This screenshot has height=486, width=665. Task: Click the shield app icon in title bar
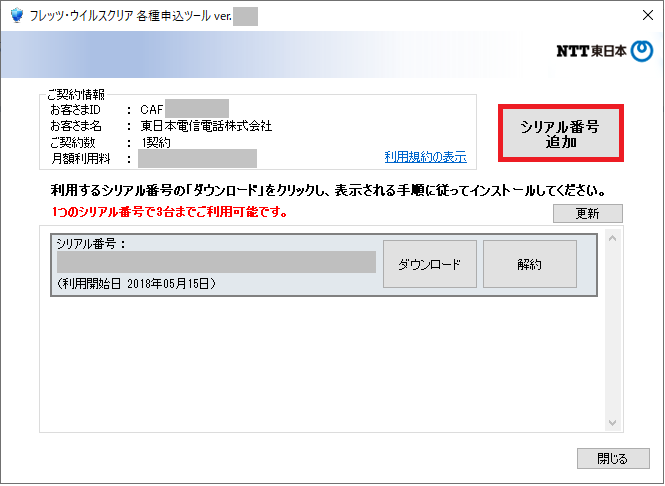[x=16, y=16]
